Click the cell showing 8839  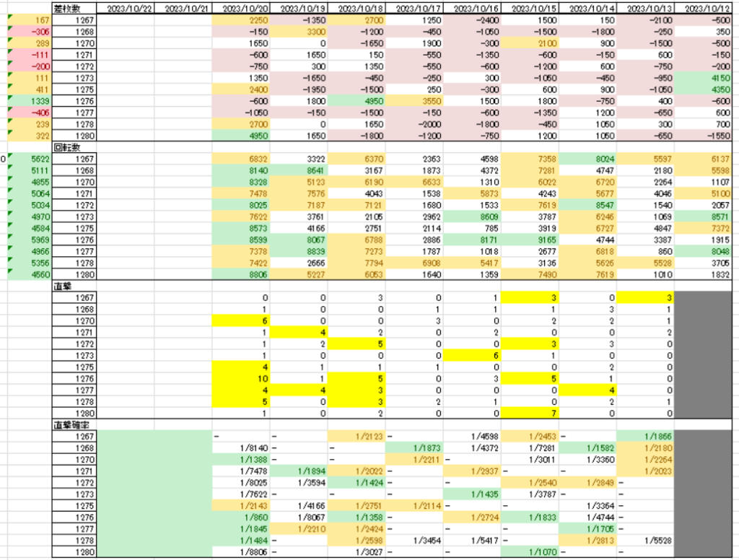[x=298, y=251]
